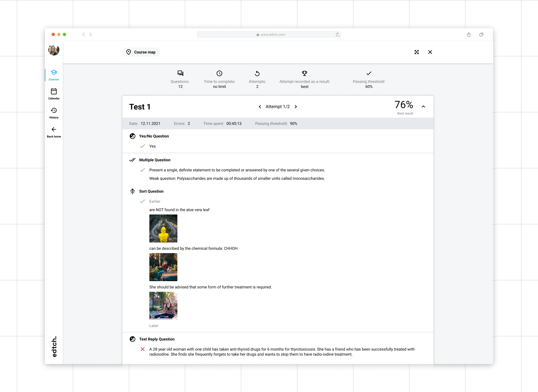This screenshot has height=392, width=538.
Task: Open the yoga woman thumbnail
Action: (163, 306)
